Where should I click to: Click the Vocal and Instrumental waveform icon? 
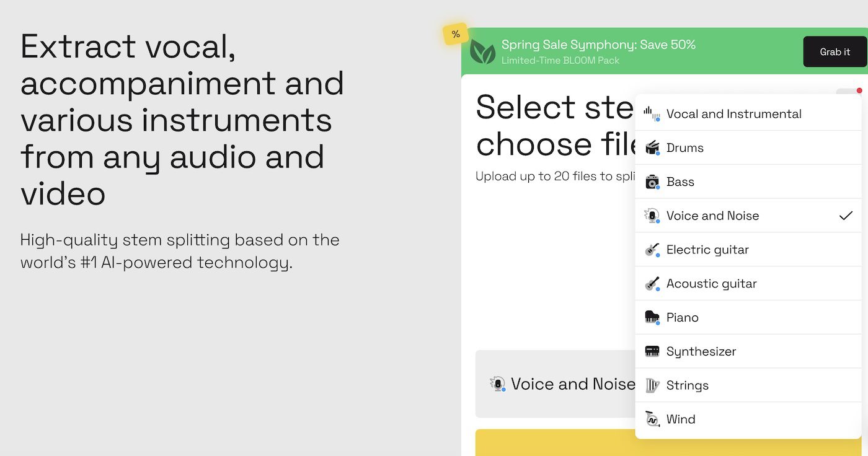coord(651,113)
